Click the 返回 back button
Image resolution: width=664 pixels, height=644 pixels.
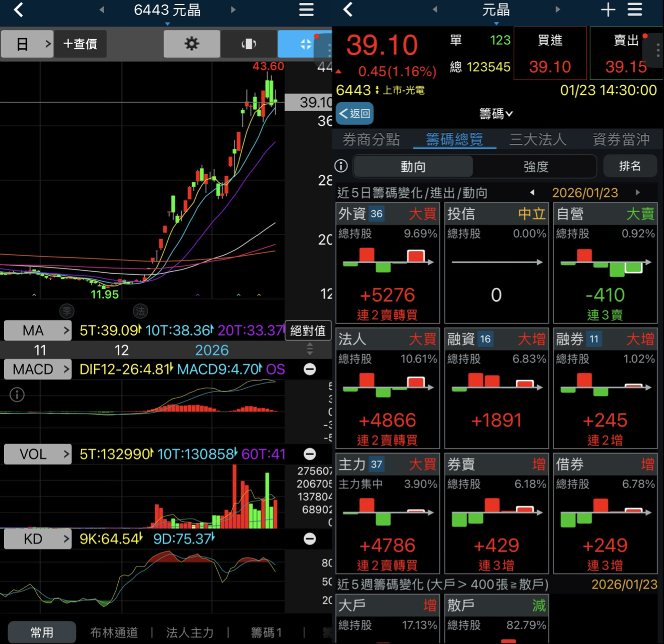tap(354, 114)
